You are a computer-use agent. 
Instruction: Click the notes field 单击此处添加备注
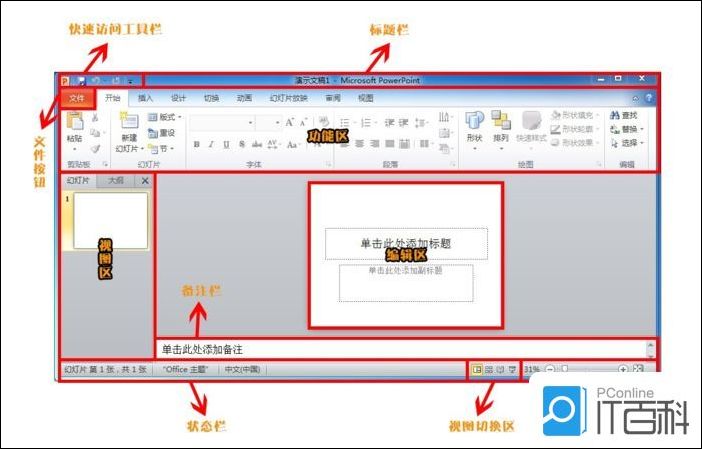pos(401,350)
